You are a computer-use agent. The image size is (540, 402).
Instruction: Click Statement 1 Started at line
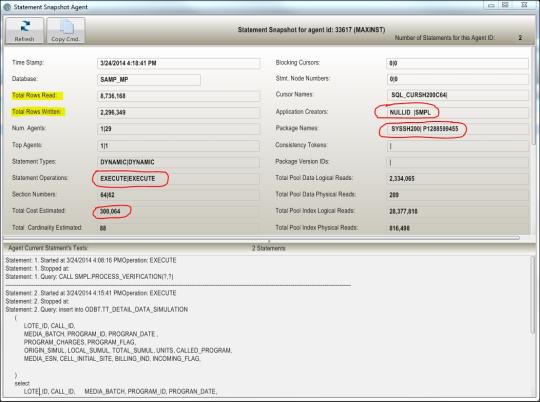tap(91, 260)
